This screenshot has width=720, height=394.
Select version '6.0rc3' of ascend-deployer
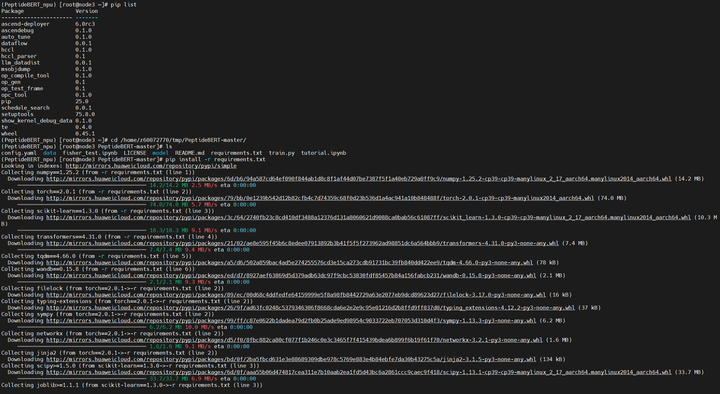(85, 24)
